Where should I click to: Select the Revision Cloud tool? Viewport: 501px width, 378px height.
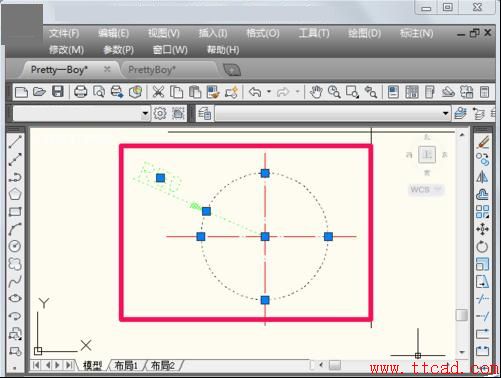15,264
